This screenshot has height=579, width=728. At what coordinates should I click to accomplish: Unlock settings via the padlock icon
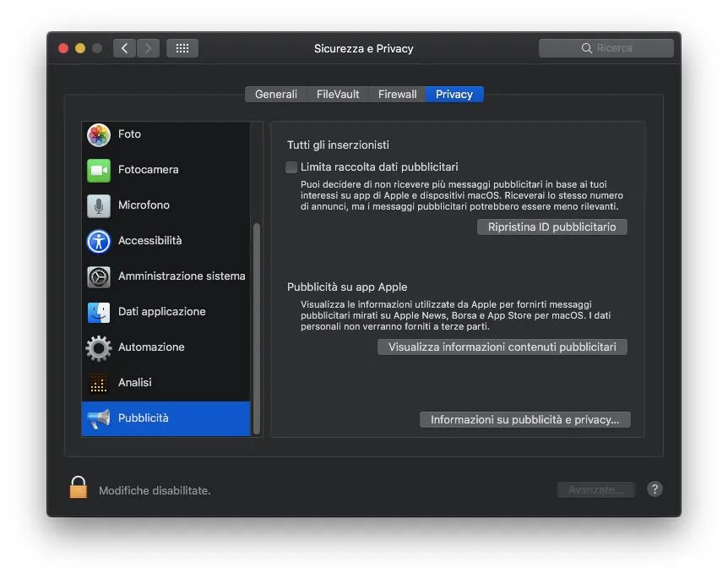tap(78, 486)
